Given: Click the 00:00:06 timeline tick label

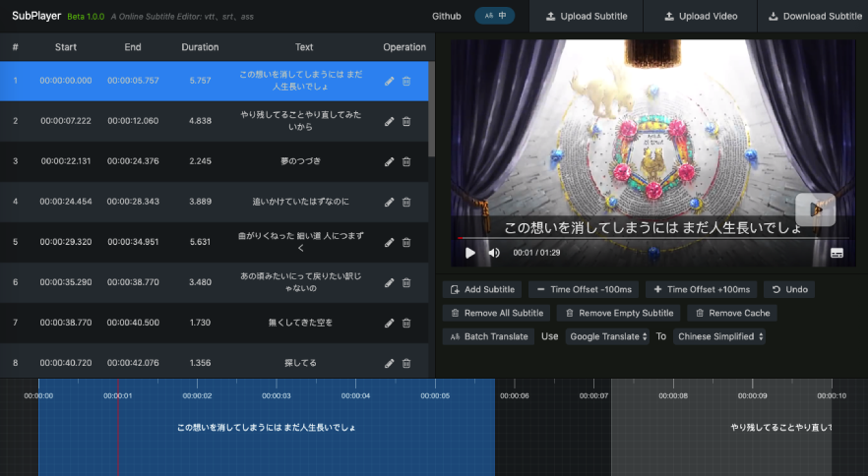Looking at the screenshot, I should coord(515,395).
